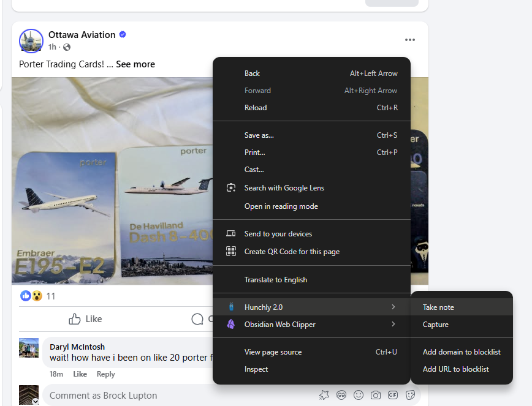Select Search with Google Lens
The image size is (532, 406).
pyautogui.click(x=311, y=188)
